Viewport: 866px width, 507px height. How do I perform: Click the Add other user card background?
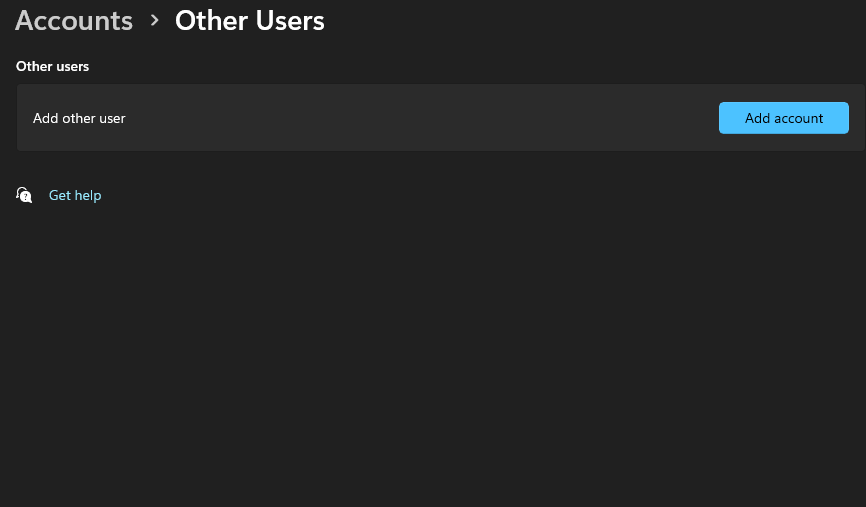click(x=441, y=118)
